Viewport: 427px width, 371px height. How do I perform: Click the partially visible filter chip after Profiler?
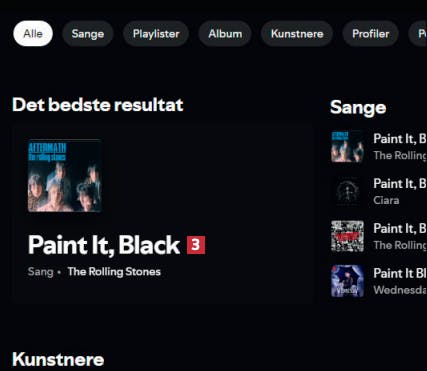(418, 34)
